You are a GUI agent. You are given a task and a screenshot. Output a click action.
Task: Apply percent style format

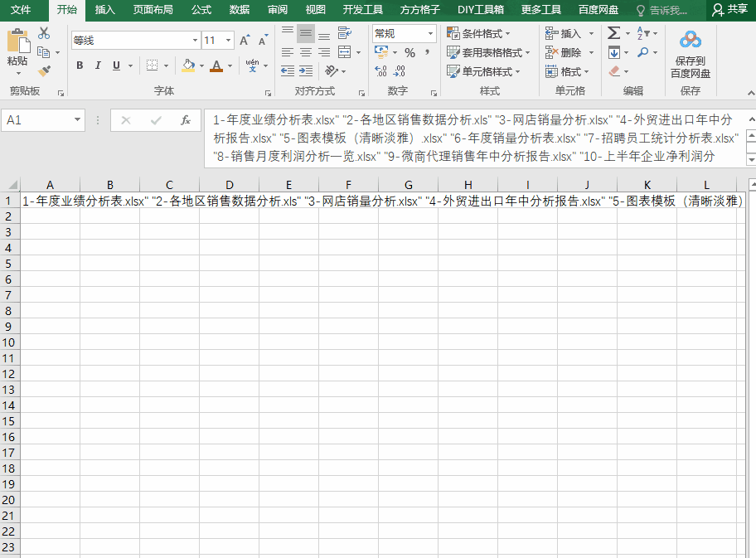[409, 52]
